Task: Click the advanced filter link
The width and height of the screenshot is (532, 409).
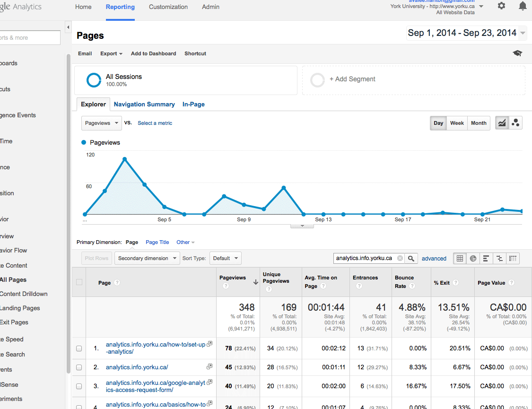Action: click(434, 259)
